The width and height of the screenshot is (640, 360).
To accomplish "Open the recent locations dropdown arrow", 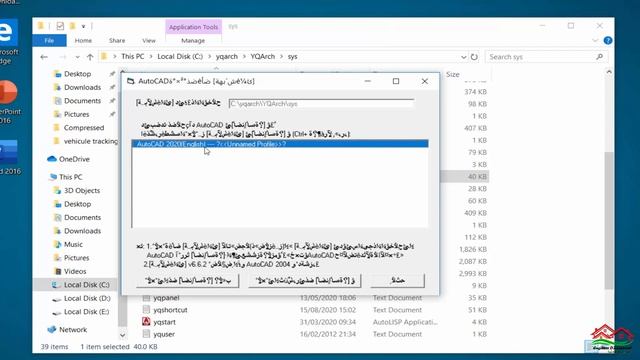I will point(77,57).
